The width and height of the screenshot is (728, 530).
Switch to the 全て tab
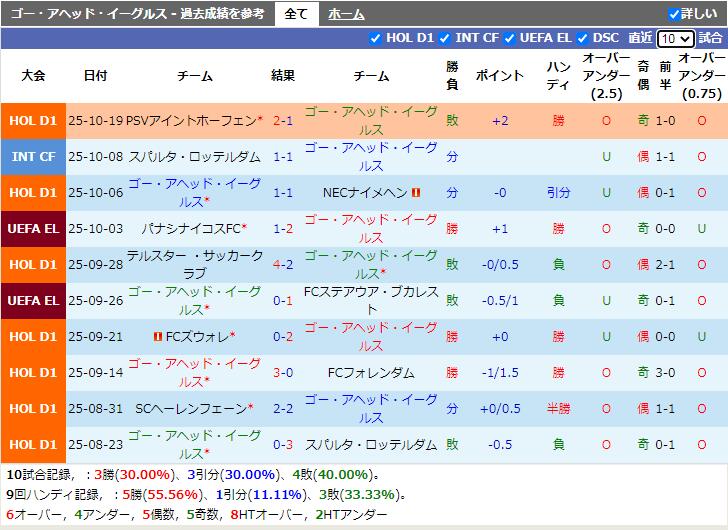point(296,14)
